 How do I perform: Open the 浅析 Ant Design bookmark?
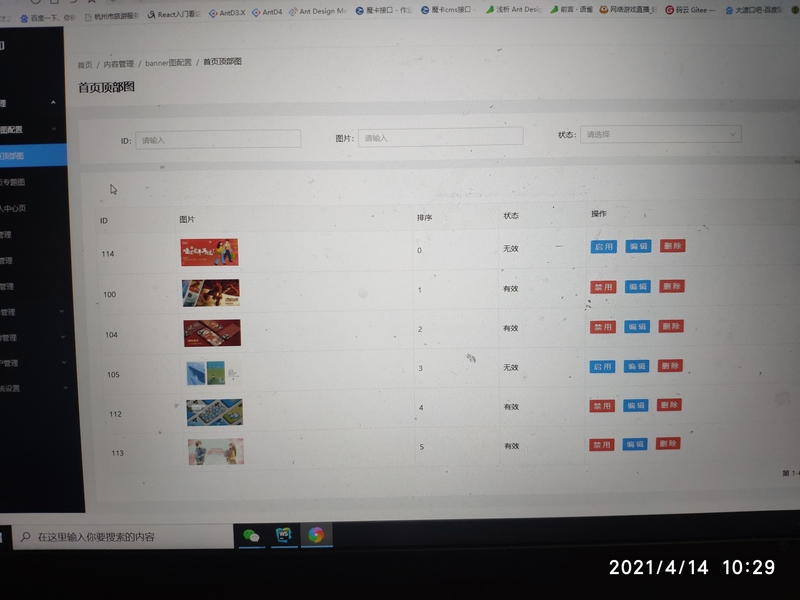pyautogui.click(x=513, y=9)
